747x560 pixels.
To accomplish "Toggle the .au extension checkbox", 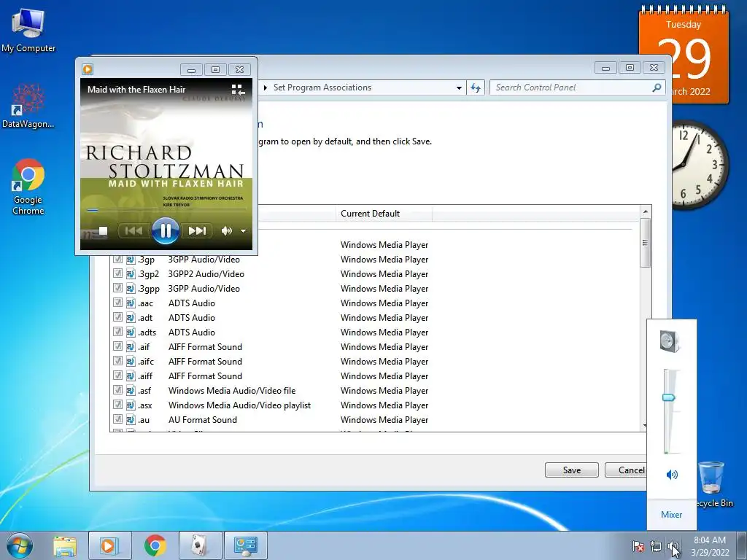I will (x=117, y=419).
